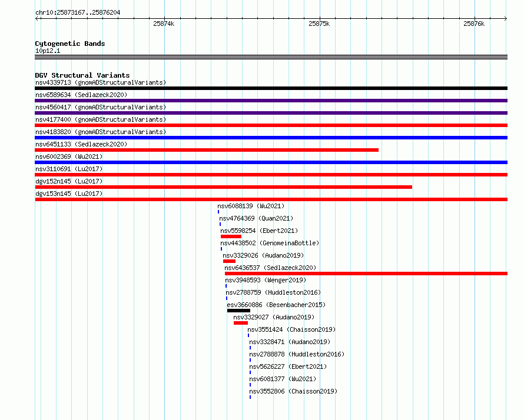Click the nsv3329026 (Audano2019) label
This screenshot has height=420, width=524.
[263, 255]
